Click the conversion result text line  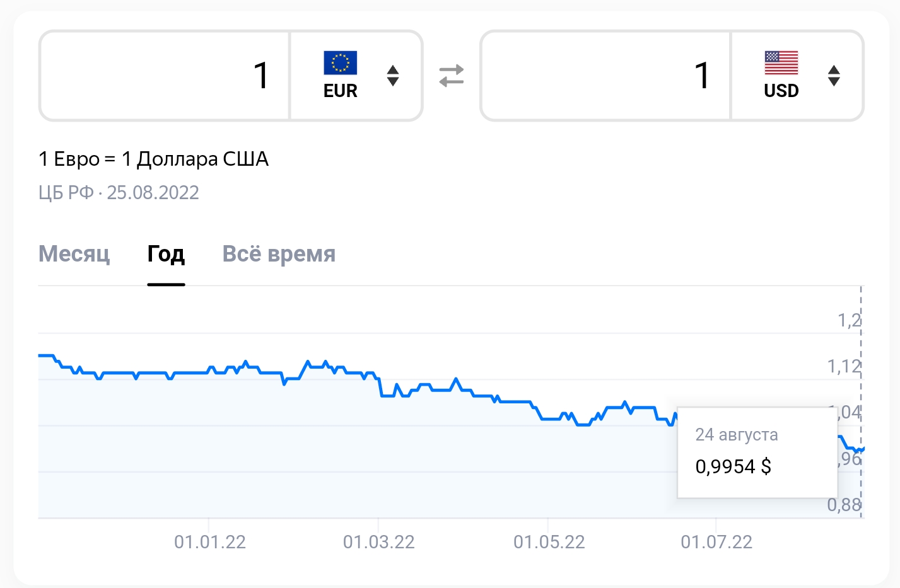(x=154, y=159)
